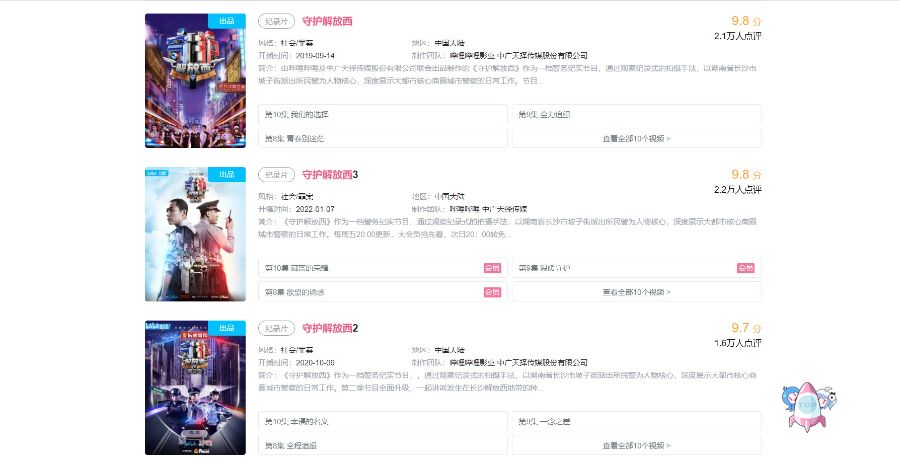Image resolution: width=900 pixels, height=469 pixels.
Task: Open the 守护解放西3 title link
Action: point(330,175)
